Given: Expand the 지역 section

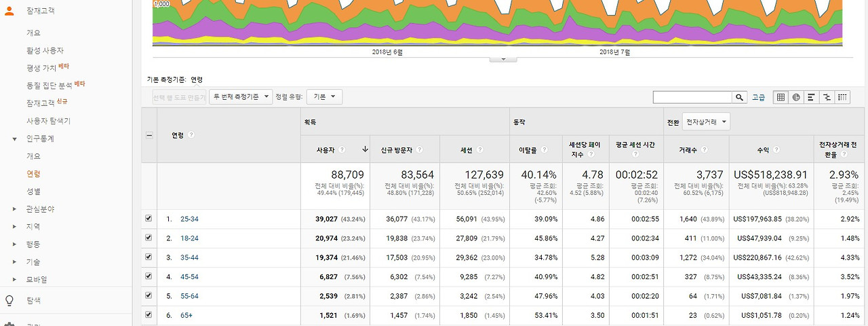Looking at the screenshot, I should click(15, 227).
